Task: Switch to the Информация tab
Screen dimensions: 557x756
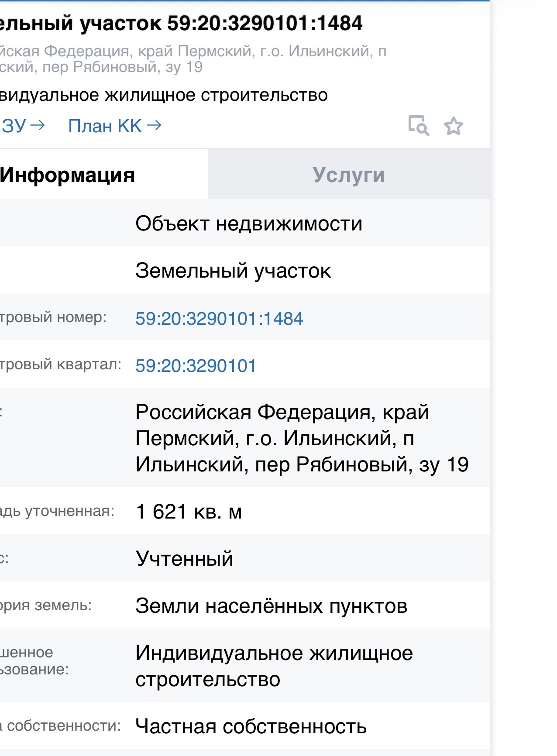Action: (x=68, y=175)
